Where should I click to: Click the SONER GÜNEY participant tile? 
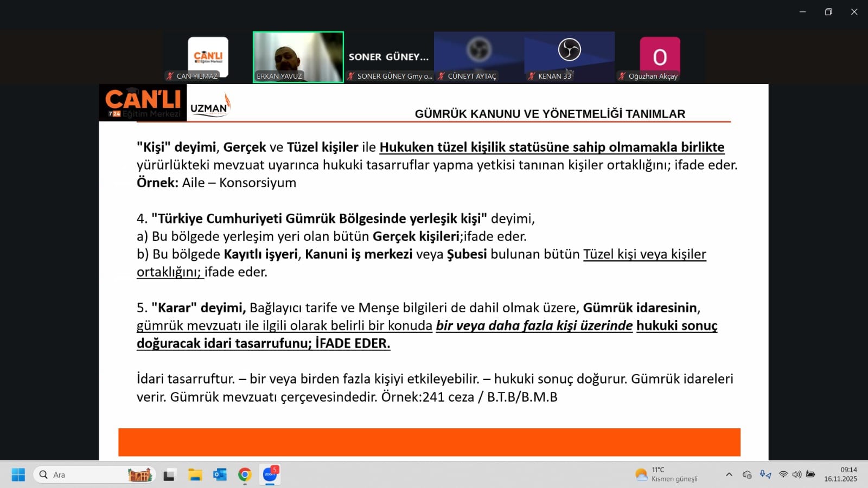coord(388,57)
